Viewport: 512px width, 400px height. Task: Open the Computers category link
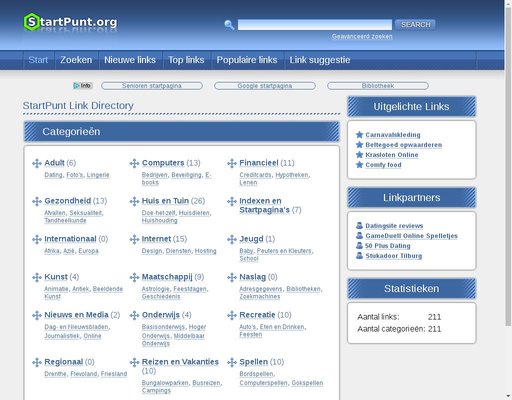click(x=163, y=163)
